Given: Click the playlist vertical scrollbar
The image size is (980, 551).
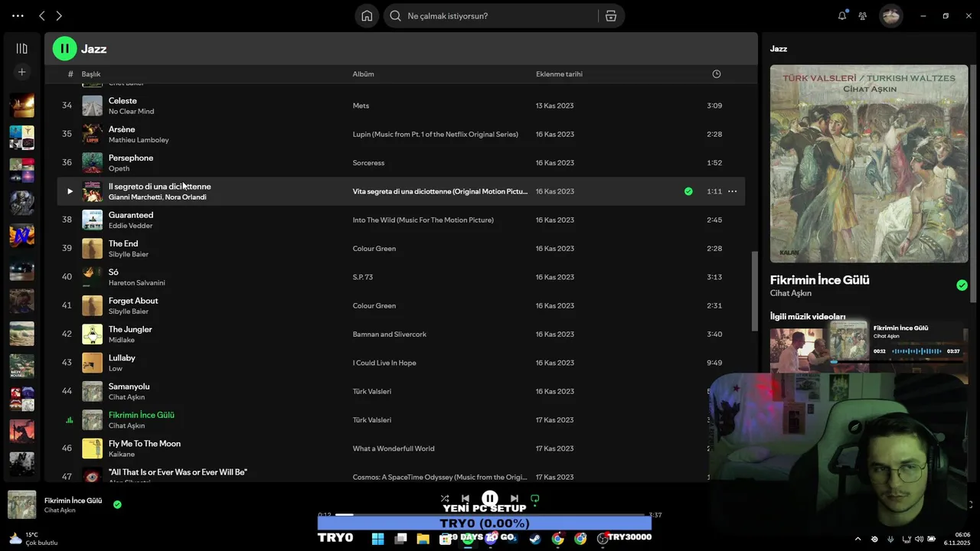Looking at the screenshot, I should (x=755, y=291).
